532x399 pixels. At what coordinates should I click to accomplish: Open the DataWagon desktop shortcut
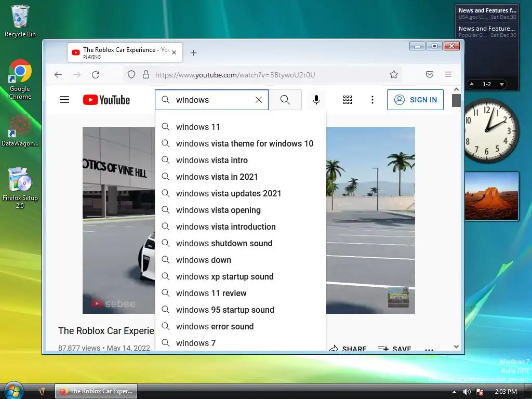(x=20, y=130)
